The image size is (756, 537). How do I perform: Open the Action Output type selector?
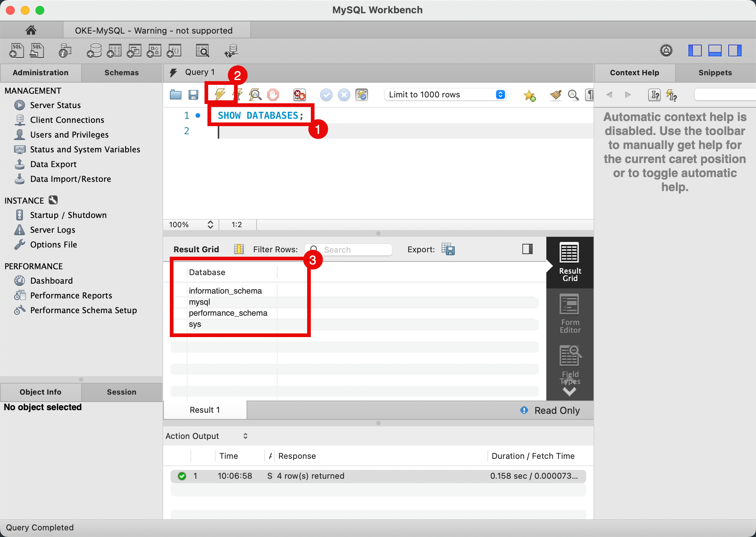click(207, 436)
